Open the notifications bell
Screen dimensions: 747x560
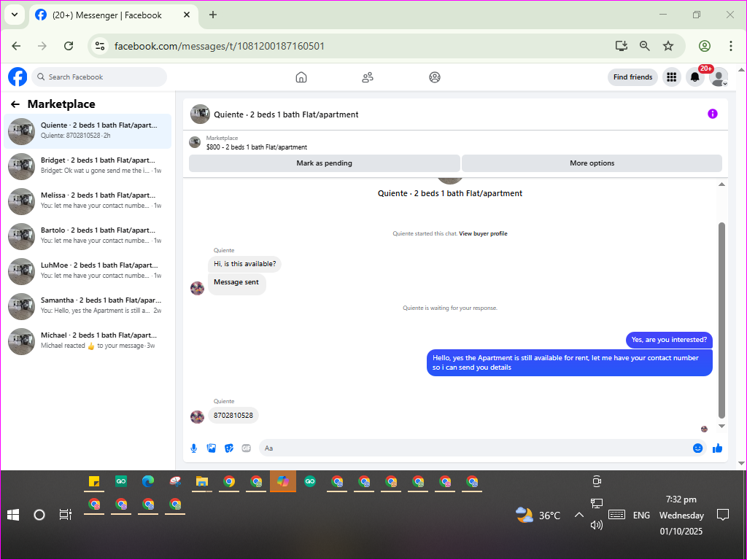pos(694,77)
